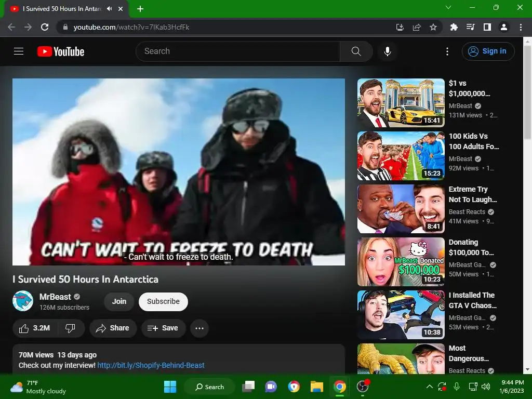This screenshot has width=532, height=399.
Task: Open the Extreme Try Not To Laugh thumbnail
Action: [401, 209]
